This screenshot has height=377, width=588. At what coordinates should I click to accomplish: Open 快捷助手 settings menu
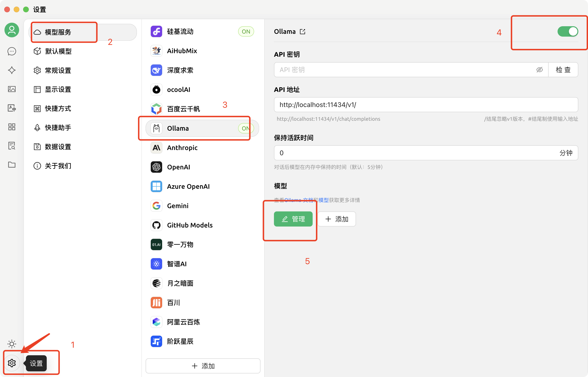click(x=83, y=128)
